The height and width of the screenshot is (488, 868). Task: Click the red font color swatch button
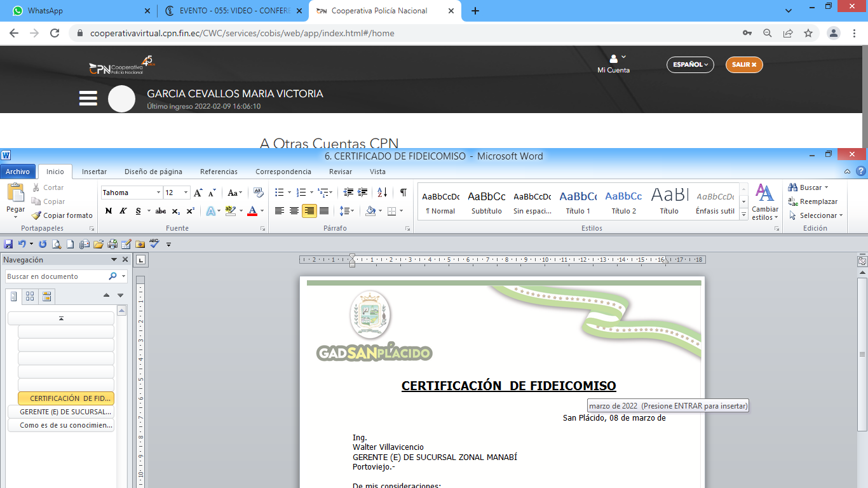click(x=252, y=211)
